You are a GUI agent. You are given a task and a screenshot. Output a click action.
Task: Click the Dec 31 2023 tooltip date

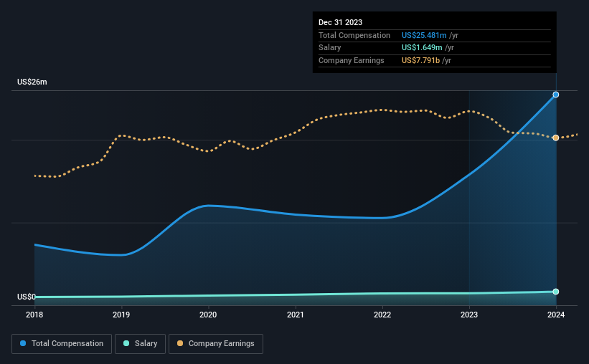coord(340,22)
